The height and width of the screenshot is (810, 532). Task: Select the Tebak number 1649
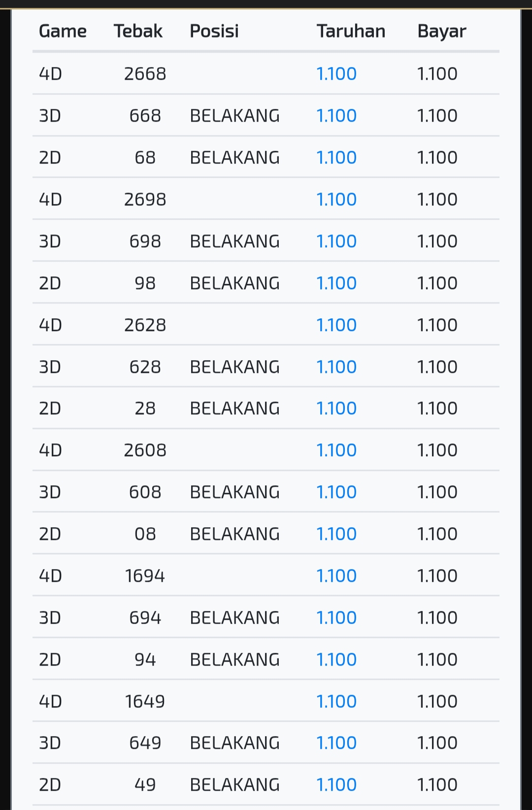(x=145, y=702)
